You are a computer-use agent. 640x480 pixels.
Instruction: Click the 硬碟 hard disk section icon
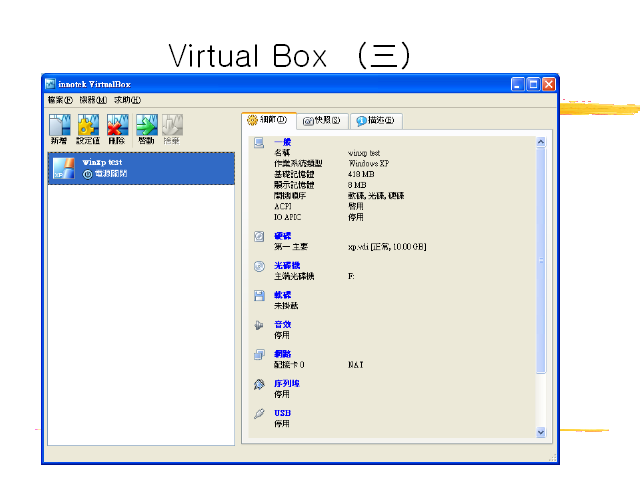259,236
